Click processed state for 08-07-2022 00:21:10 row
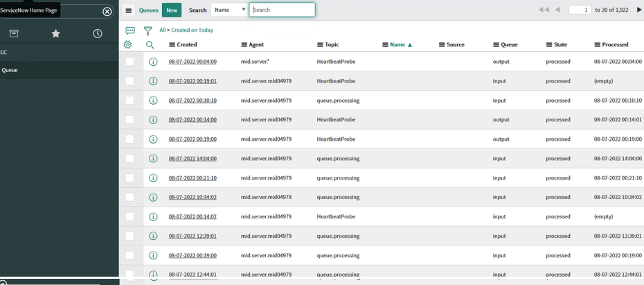644x285 pixels. pos(558,178)
